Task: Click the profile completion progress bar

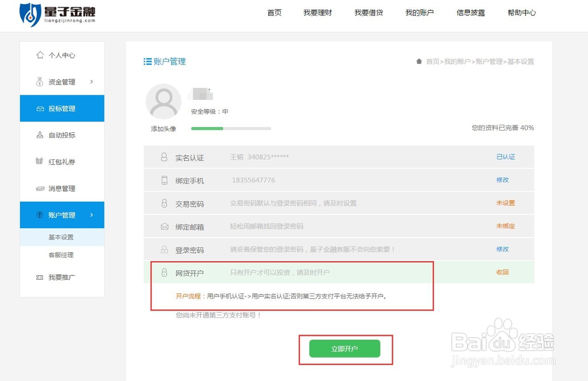Action: point(230,128)
